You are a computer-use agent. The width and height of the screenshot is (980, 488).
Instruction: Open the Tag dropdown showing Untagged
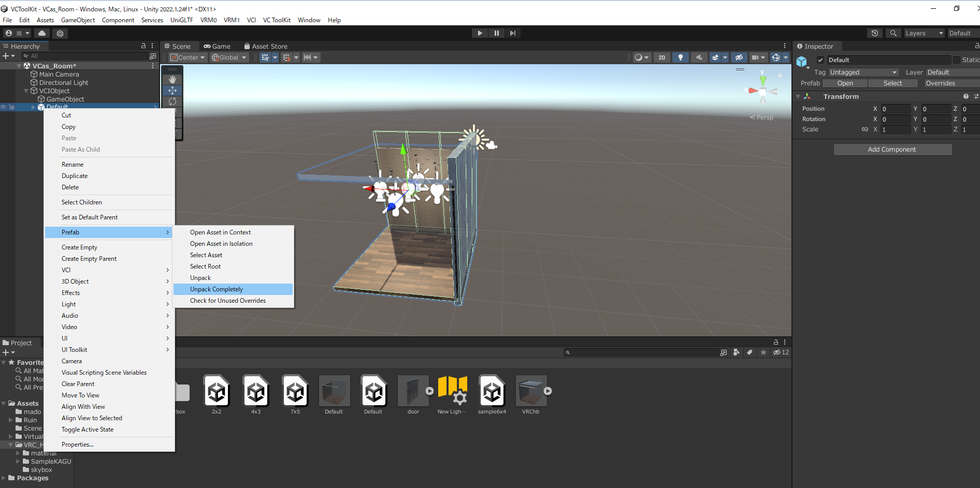coord(863,72)
